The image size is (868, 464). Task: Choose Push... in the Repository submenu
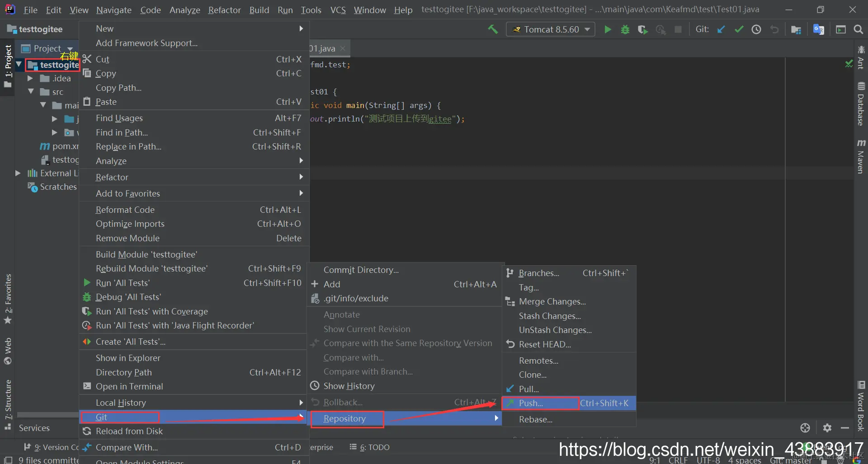click(x=569, y=403)
